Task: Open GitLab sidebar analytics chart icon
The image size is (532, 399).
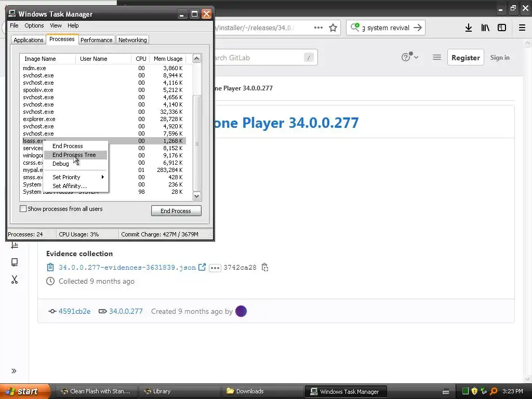Action: (15, 245)
